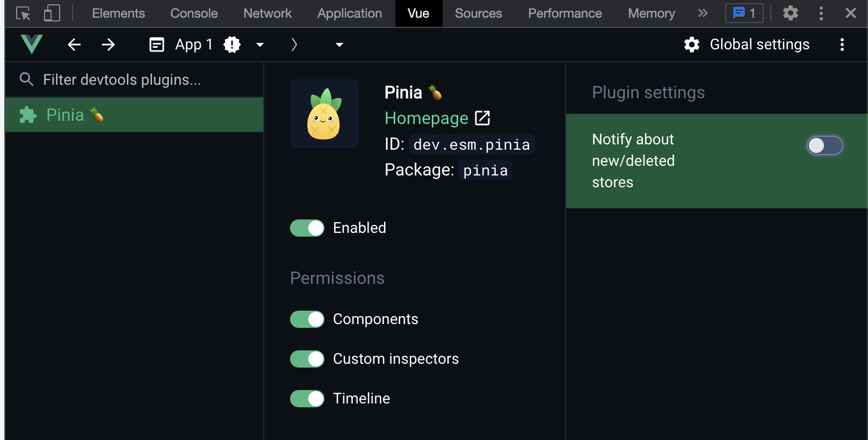Focus the Filter devtools plugins field

coord(134,79)
